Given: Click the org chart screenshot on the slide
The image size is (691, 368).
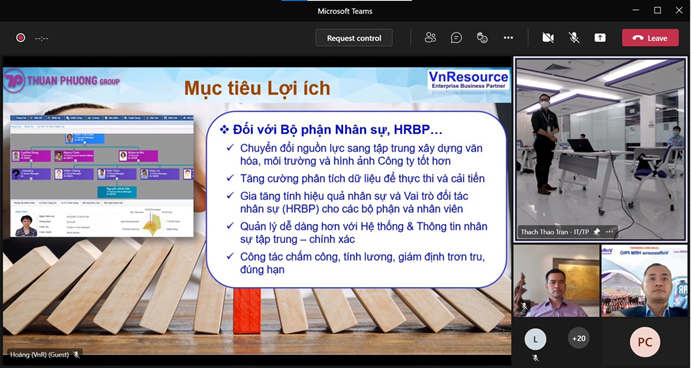Looking at the screenshot, I should tap(102, 176).
